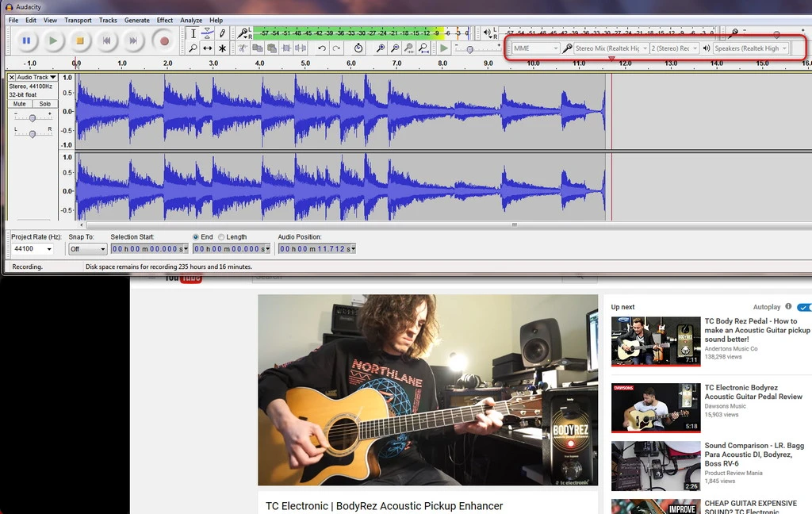
Task: Pause the recording in Audacity
Action: click(x=26, y=40)
